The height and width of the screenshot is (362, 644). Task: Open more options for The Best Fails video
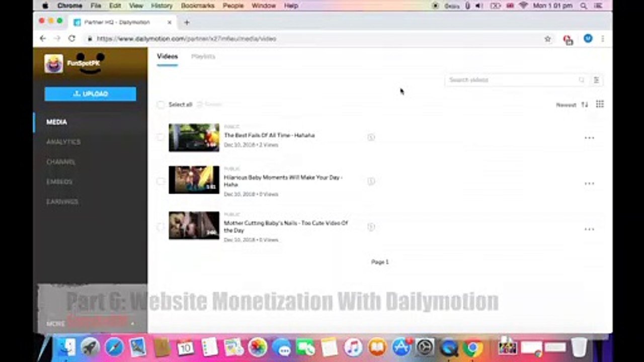click(x=589, y=138)
